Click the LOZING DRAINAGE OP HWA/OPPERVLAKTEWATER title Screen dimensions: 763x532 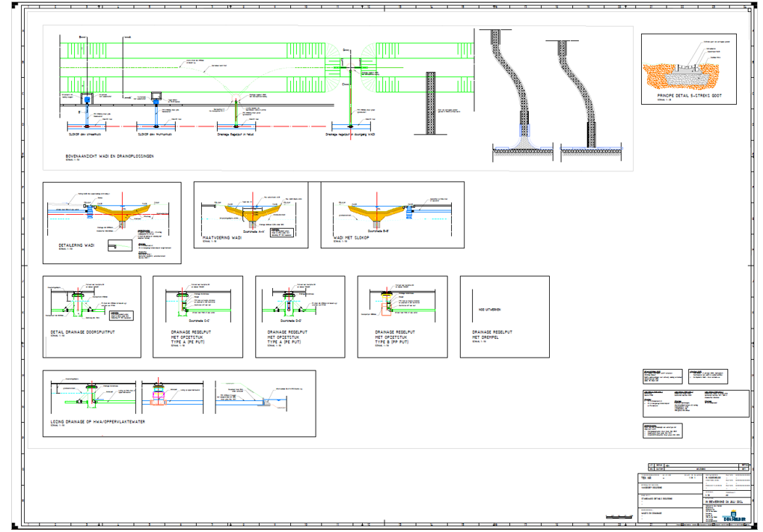point(98,422)
